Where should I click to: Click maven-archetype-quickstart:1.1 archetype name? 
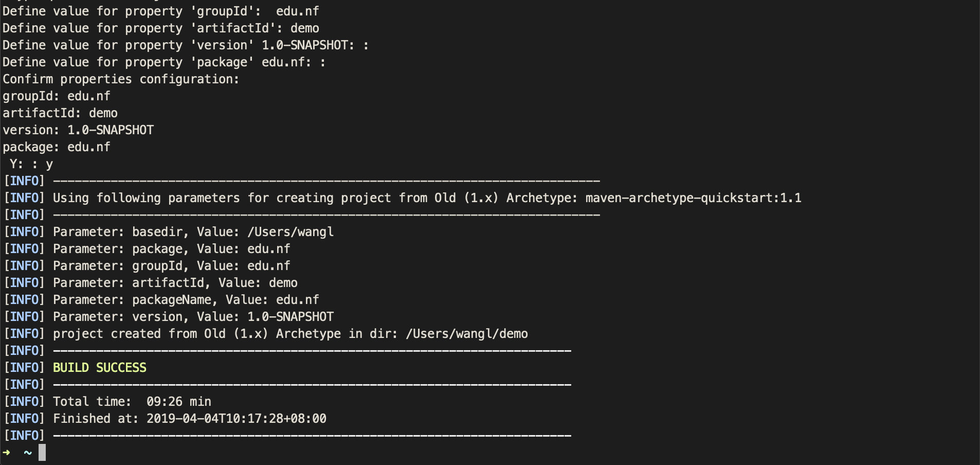point(693,198)
